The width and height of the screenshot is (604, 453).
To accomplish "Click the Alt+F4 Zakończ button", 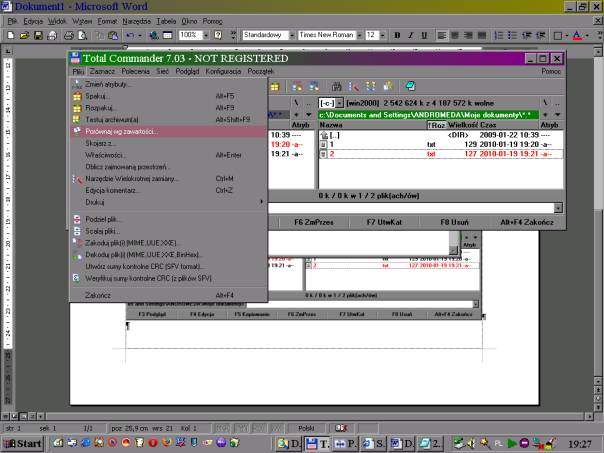I will coord(527,222).
